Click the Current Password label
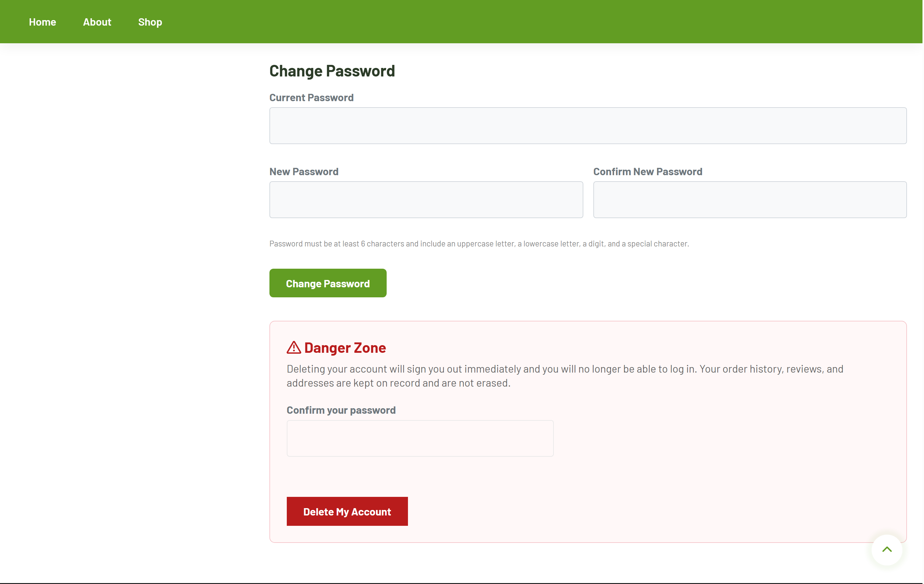This screenshot has width=924, height=584. 312,97
